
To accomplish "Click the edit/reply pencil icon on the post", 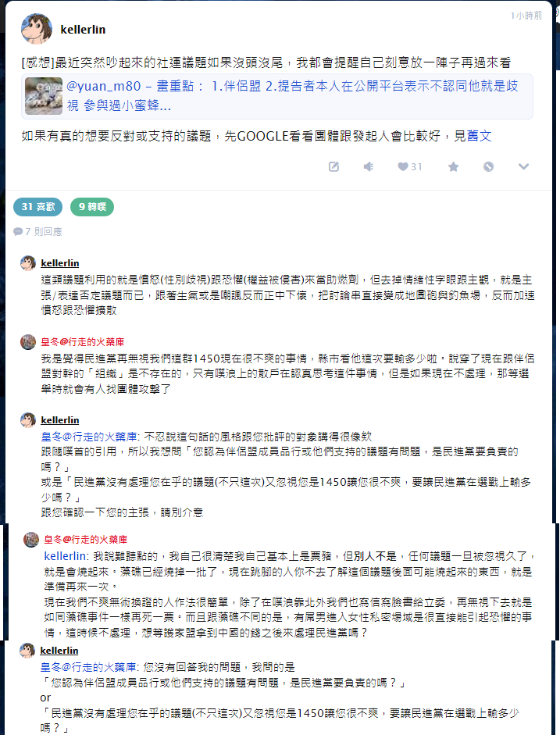I will click(x=334, y=166).
